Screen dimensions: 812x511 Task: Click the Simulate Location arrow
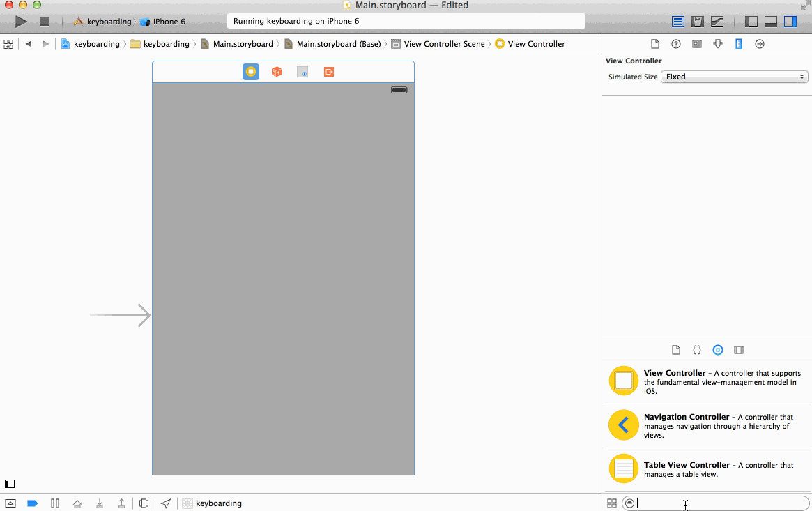[166, 503]
